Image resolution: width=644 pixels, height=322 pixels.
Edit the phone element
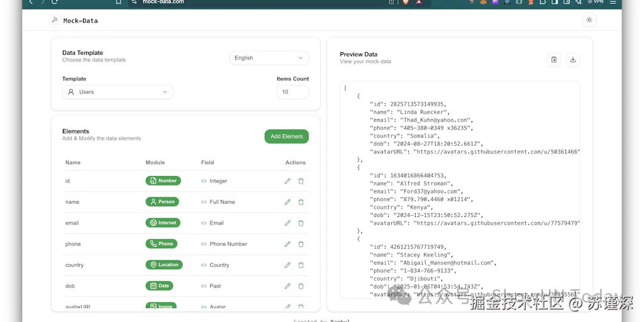[287, 244]
